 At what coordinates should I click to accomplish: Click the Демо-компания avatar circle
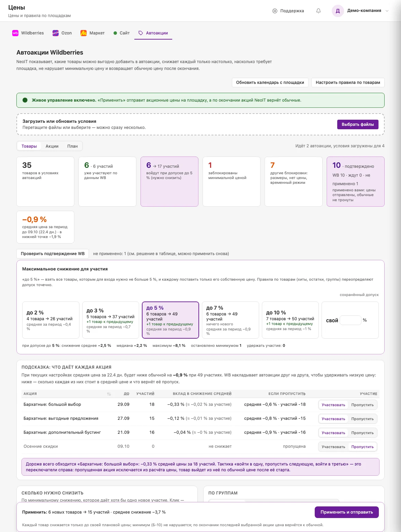[338, 11]
